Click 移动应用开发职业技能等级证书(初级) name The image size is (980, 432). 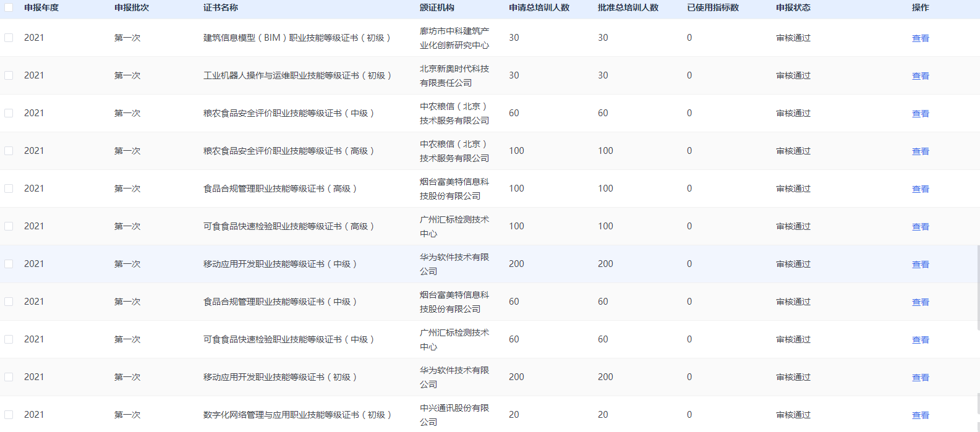click(x=281, y=377)
